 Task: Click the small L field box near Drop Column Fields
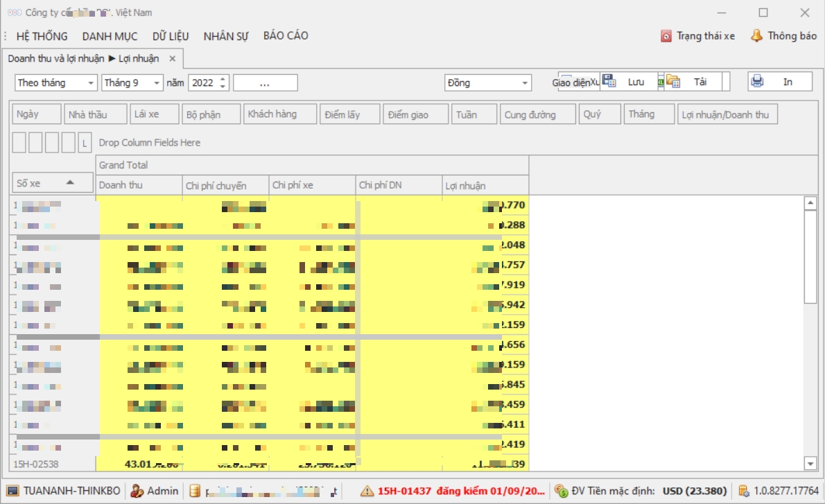pos(85,143)
